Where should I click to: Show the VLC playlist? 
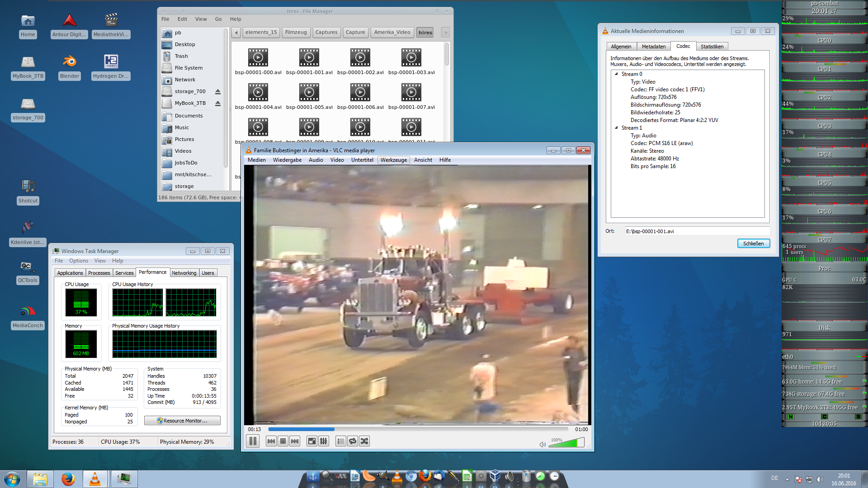coord(340,441)
